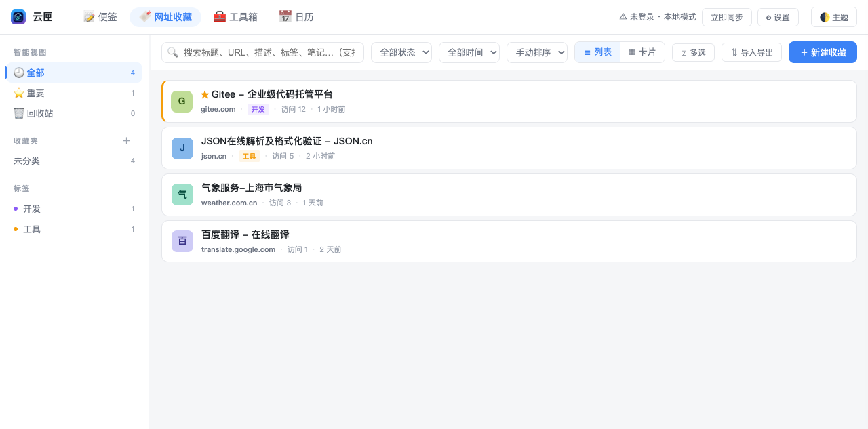This screenshot has height=429, width=868.
Task: Open the 全部时间 time filter dropdown
Action: click(469, 52)
